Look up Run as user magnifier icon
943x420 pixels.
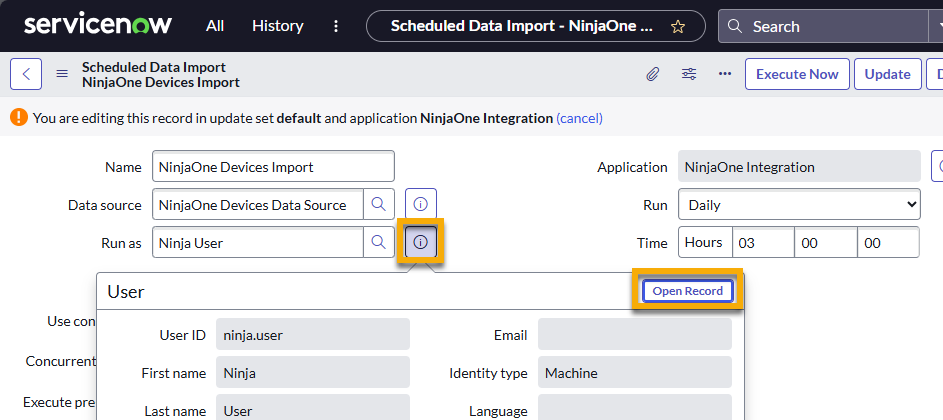[379, 242]
